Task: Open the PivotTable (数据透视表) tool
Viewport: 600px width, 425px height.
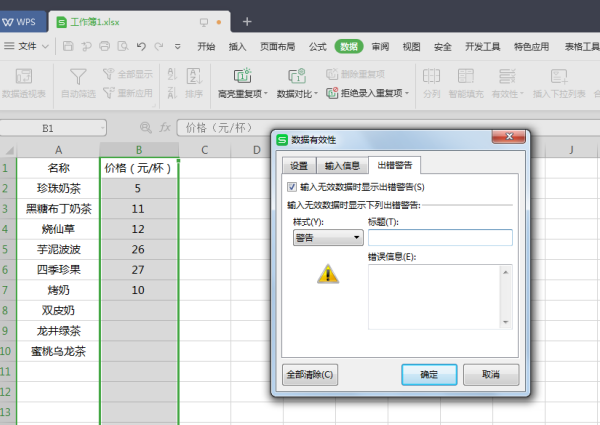Action: (24, 83)
